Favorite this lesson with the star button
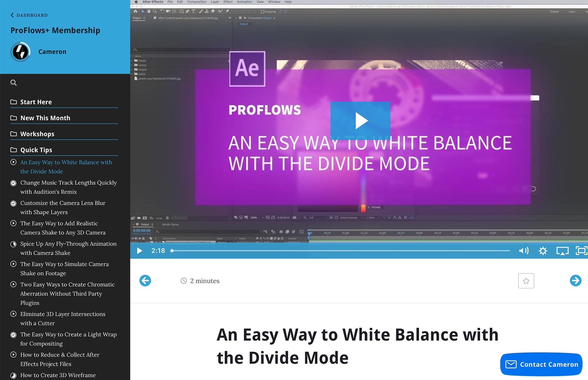This screenshot has width=588, height=380. [526, 281]
